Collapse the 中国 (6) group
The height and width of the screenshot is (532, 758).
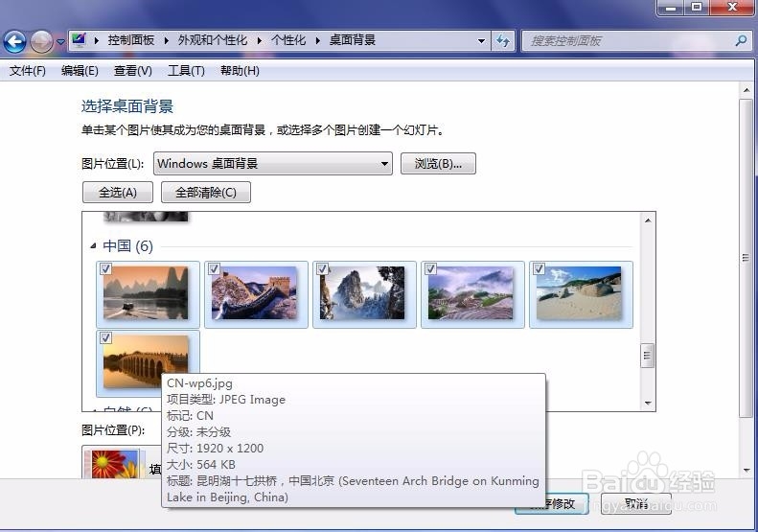(93, 246)
